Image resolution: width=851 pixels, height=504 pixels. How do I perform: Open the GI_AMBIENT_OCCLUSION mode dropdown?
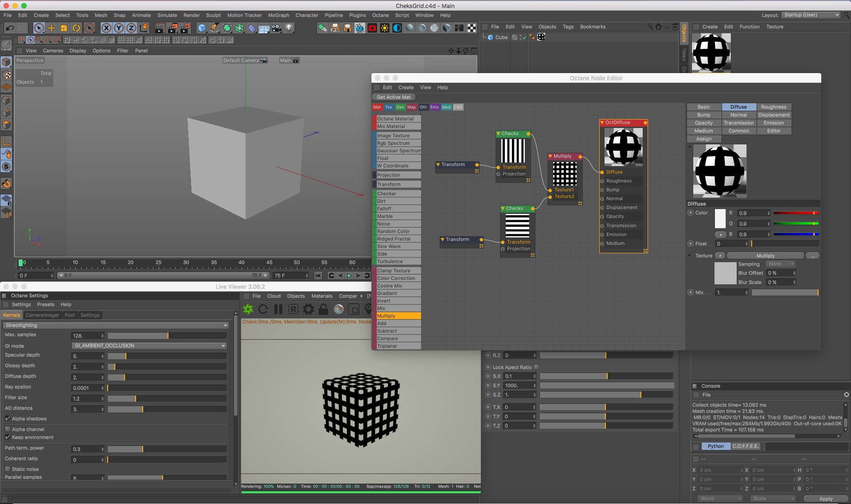(x=149, y=345)
